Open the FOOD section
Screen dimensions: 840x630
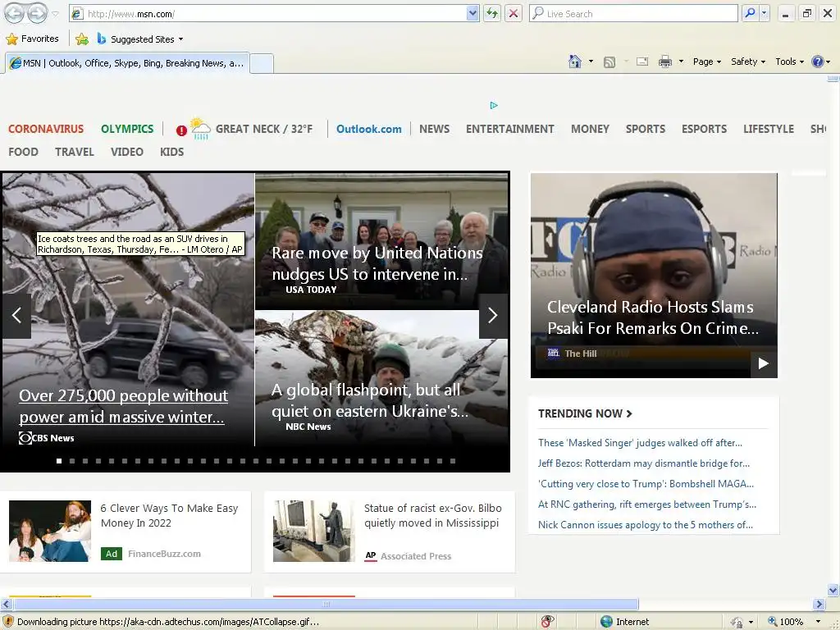point(23,152)
